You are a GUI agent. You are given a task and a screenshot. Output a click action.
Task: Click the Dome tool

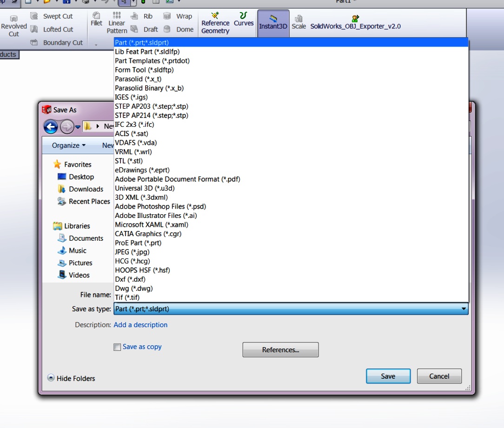179,29
